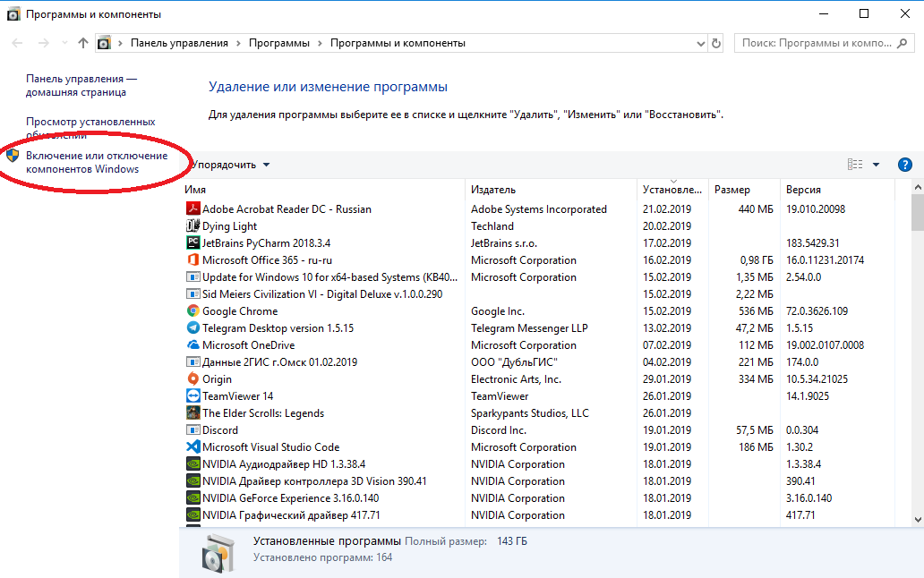
Task: Refresh the address bar view
Action: (716, 43)
